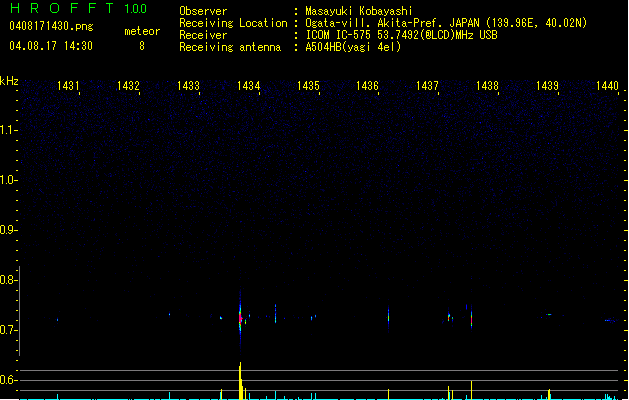629x400 pixels.
Task: Click the tallest yellow power spike just before 1434
Action: point(240,381)
